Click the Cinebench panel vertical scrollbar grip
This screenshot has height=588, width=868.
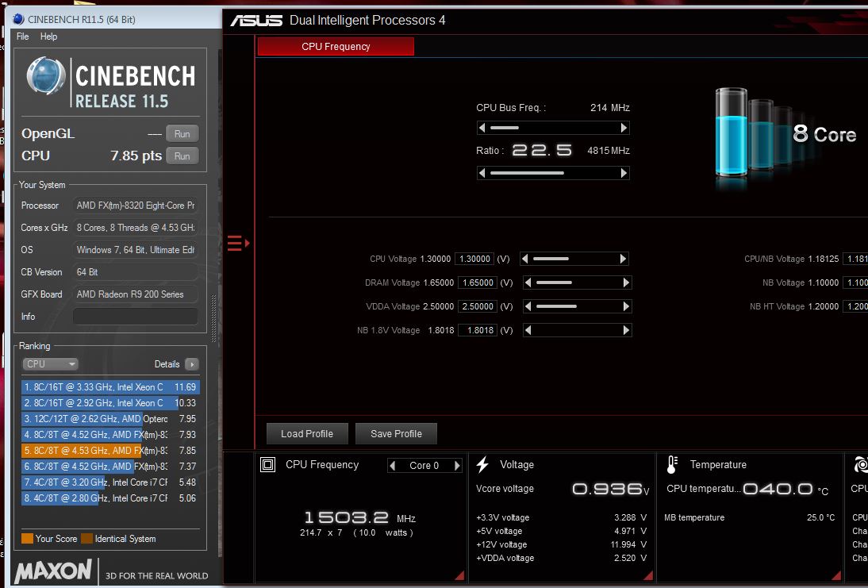point(214,318)
